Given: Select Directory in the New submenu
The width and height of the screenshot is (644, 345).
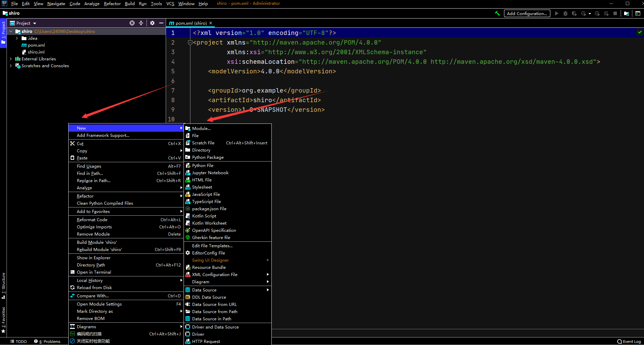Looking at the screenshot, I should click(228, 150).
